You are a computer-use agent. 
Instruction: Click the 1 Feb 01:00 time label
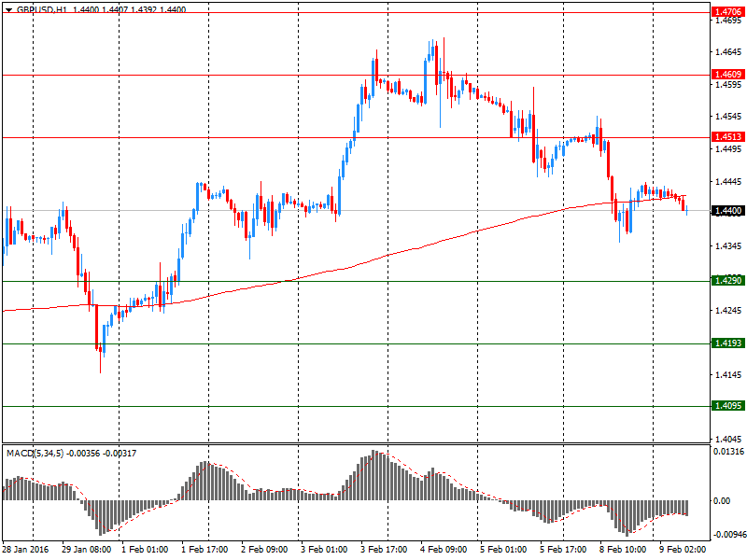coord(145,550)
